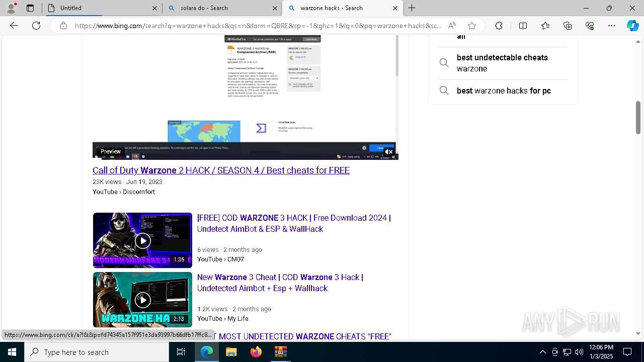Open the notification center icon
Image resolution: width=644 pixels, height=362 pixels.
tap(627, 352)
